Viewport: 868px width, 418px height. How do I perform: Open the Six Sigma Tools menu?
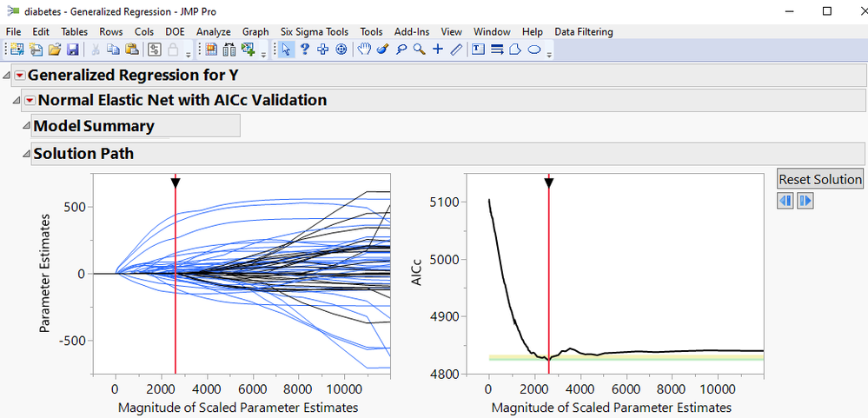[x=315, y=31]
